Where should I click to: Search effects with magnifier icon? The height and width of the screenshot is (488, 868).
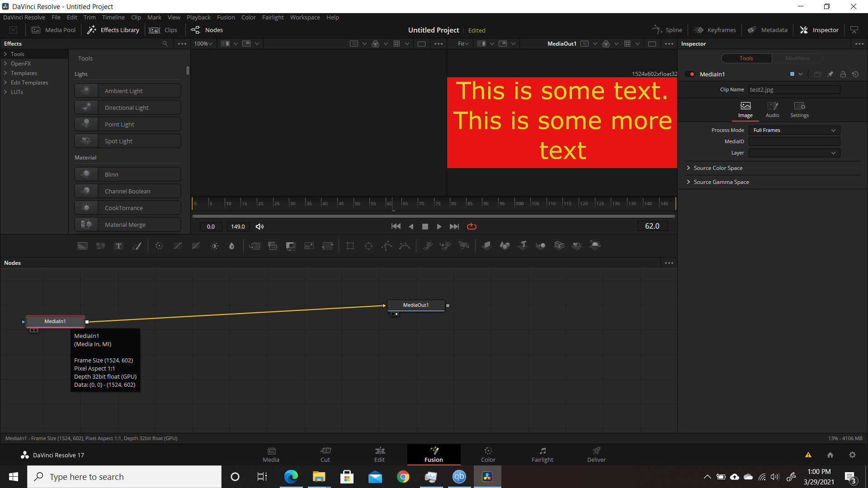(165, 44)
